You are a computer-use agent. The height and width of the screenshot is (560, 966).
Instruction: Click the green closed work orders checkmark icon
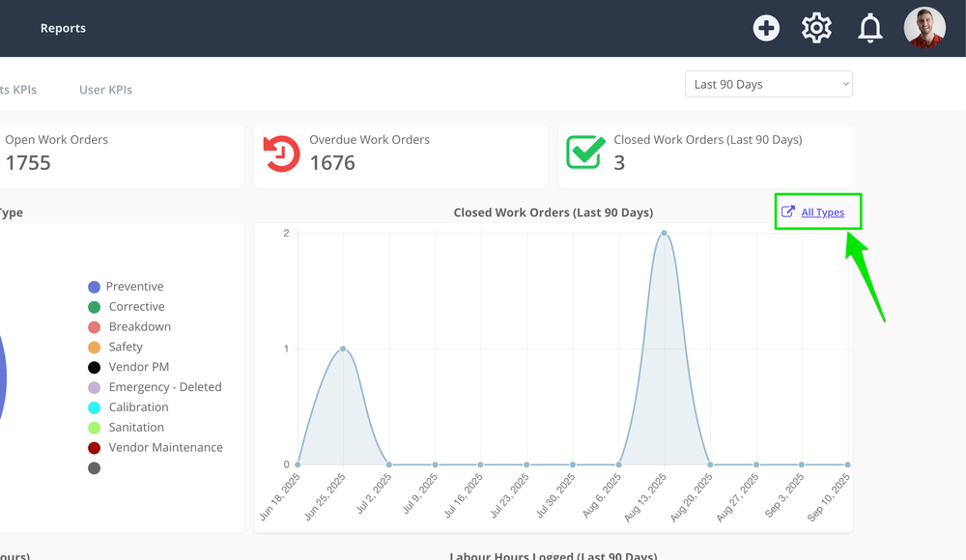pos(585,152)
